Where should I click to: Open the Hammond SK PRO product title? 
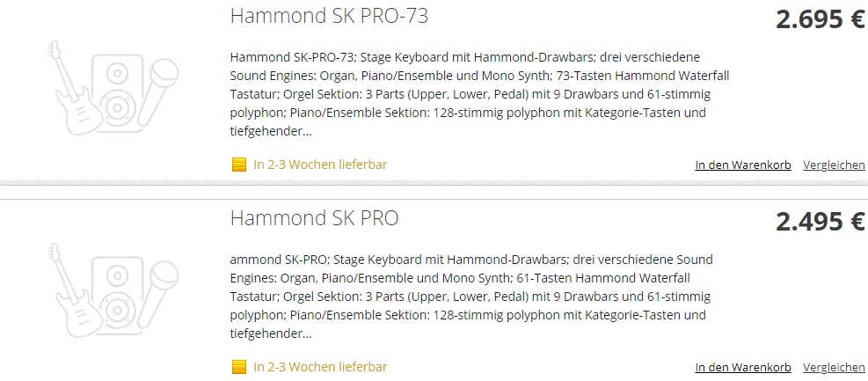point(314,218)
